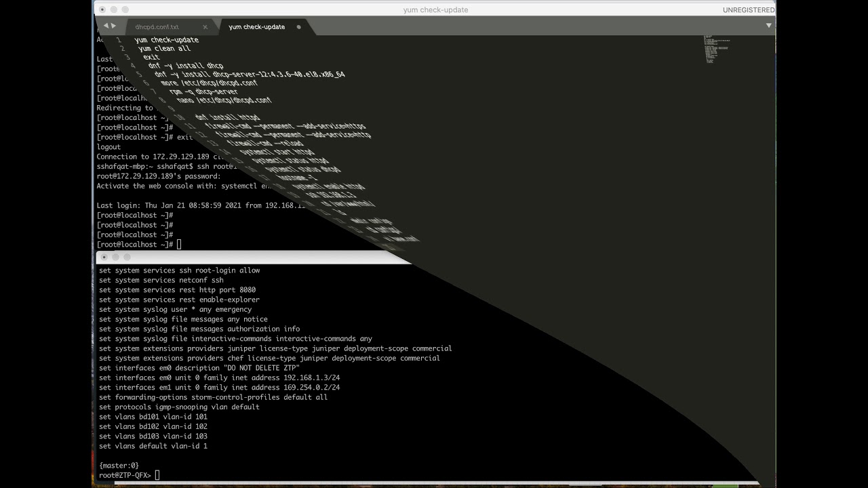This screenshot has height=488, width=868.
Task: Close the dhcpd.conf.txt tab
Action: 205,27
